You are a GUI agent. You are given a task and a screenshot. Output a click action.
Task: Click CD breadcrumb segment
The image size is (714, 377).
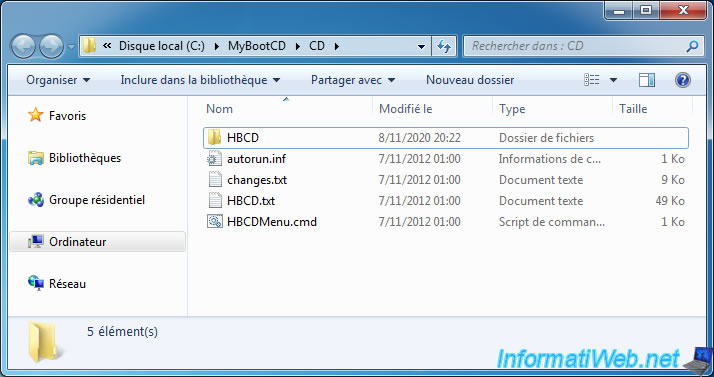pyautogui.click(x=317, y=46)
